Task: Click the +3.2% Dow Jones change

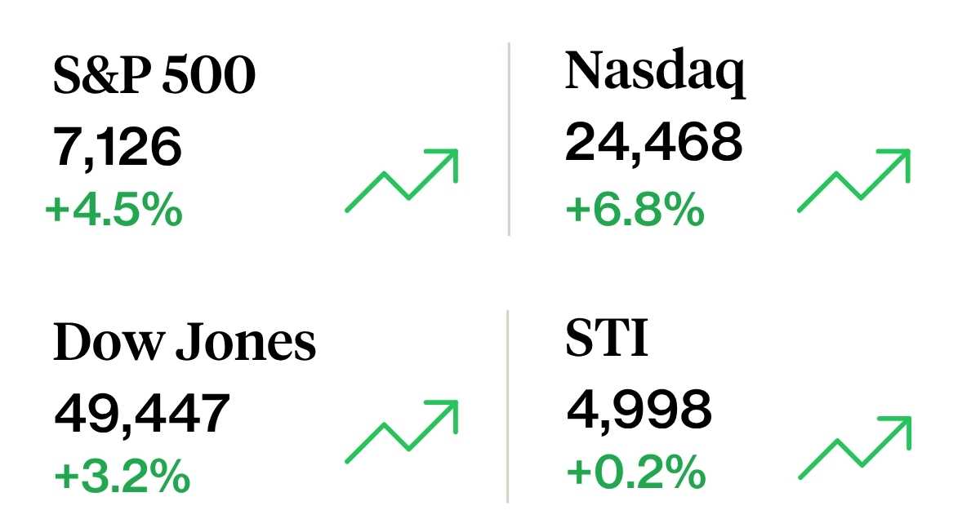Action: (x=122, y=476)
